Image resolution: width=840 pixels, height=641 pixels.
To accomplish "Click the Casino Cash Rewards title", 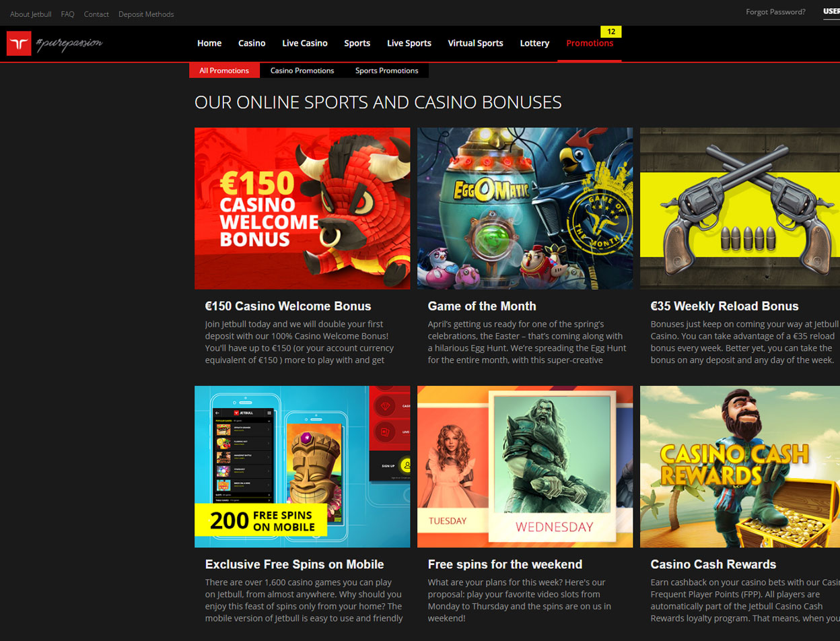I will [x=713, y=564].
